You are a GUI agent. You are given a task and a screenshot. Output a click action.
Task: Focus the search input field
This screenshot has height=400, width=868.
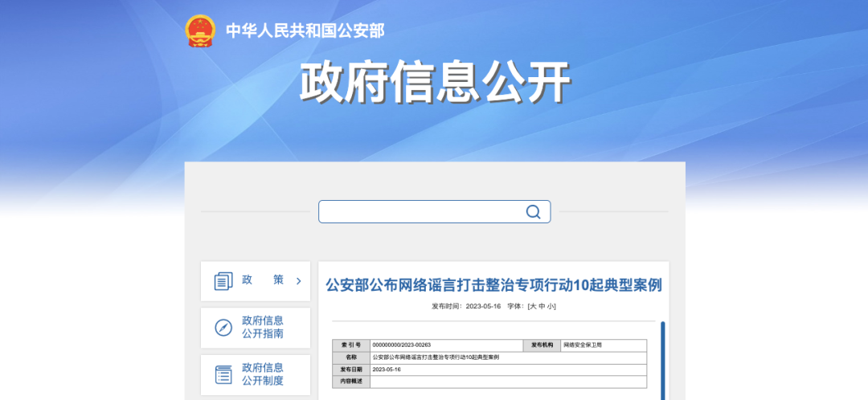tap(422, 212)
